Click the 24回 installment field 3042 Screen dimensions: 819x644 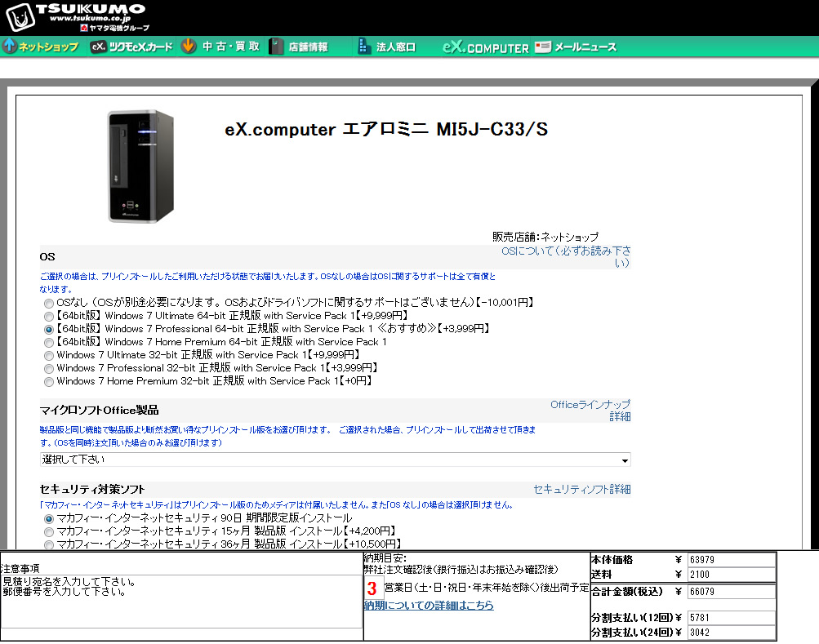tap(732, 633)
